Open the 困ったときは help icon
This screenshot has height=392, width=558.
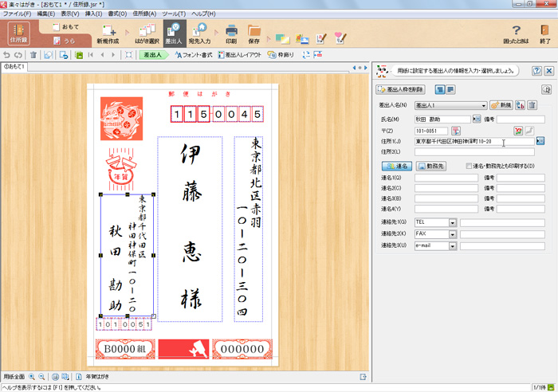point(516,33)
